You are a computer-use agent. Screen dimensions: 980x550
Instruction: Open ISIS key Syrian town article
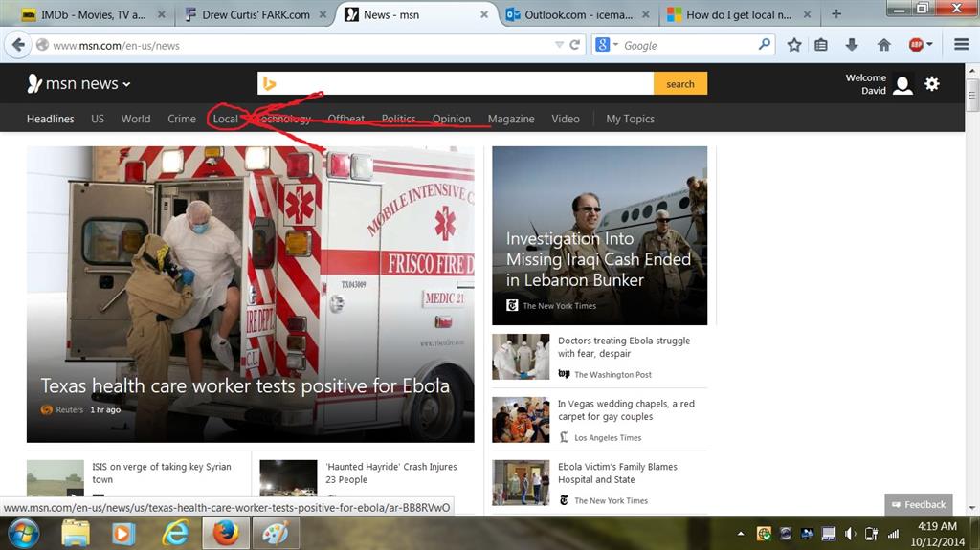pos(161,473)
